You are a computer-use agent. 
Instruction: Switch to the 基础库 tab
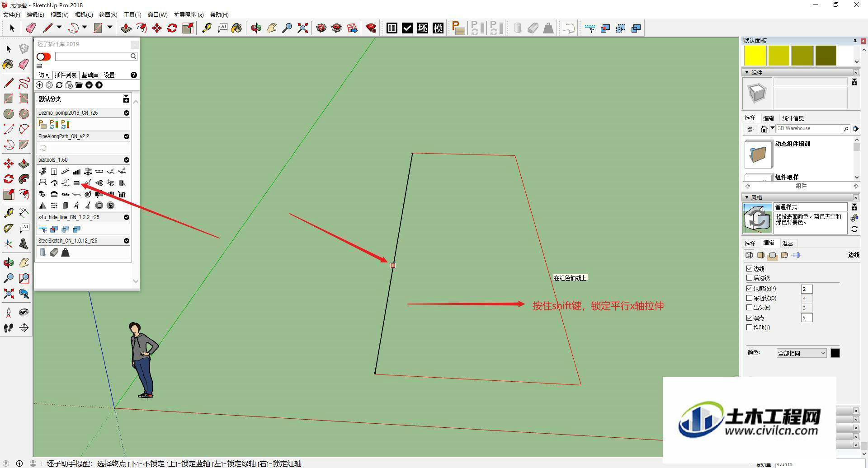point(90,75)
